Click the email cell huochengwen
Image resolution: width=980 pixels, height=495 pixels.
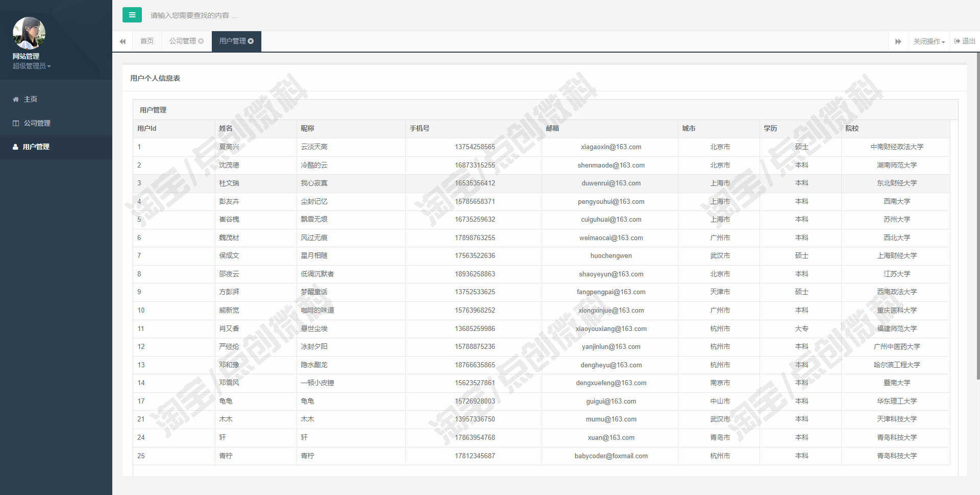click(x=611, y=255)
